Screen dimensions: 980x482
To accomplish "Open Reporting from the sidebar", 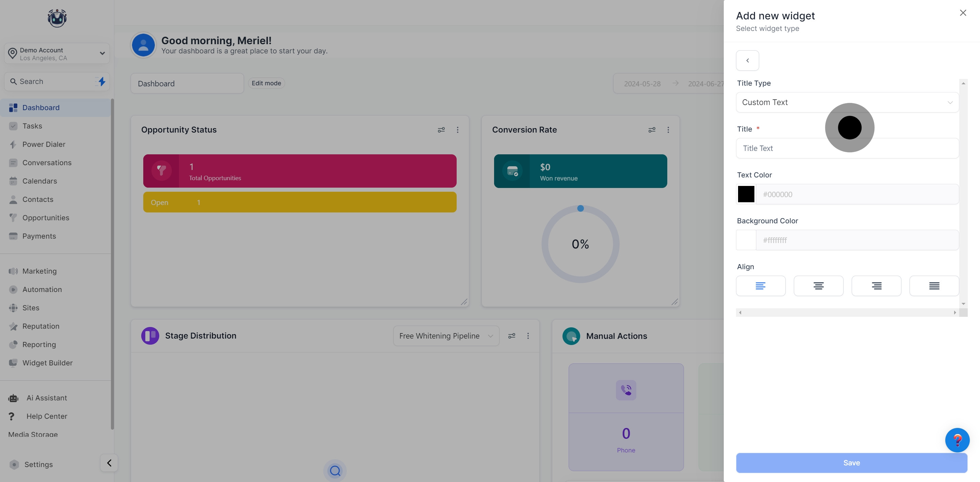I will [39, 344].
